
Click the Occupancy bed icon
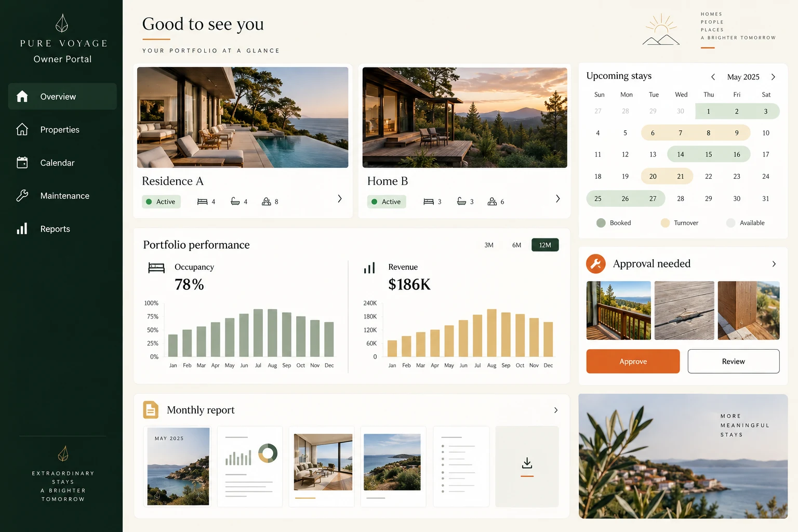click(x=156, y=268)
